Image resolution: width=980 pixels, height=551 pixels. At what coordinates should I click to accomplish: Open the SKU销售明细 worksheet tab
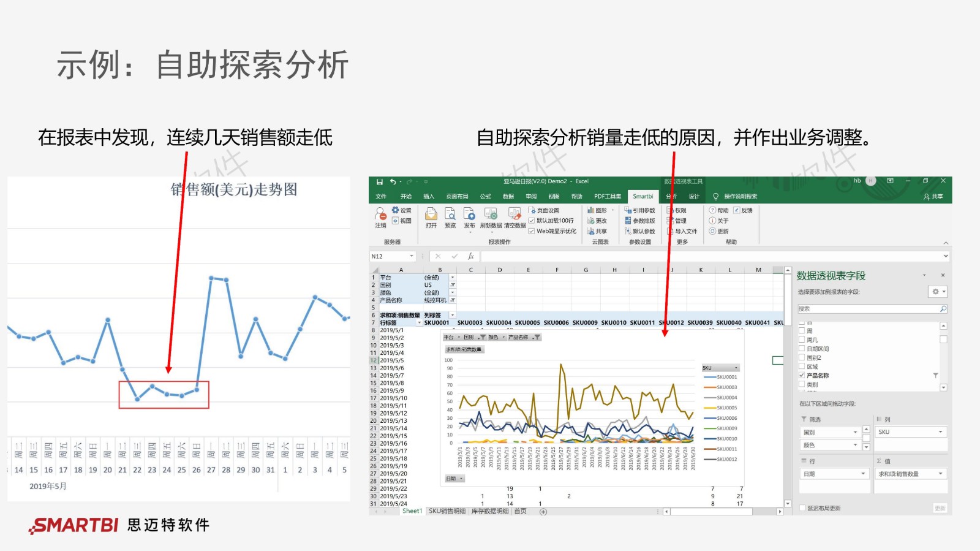click(x=447, y=511)
